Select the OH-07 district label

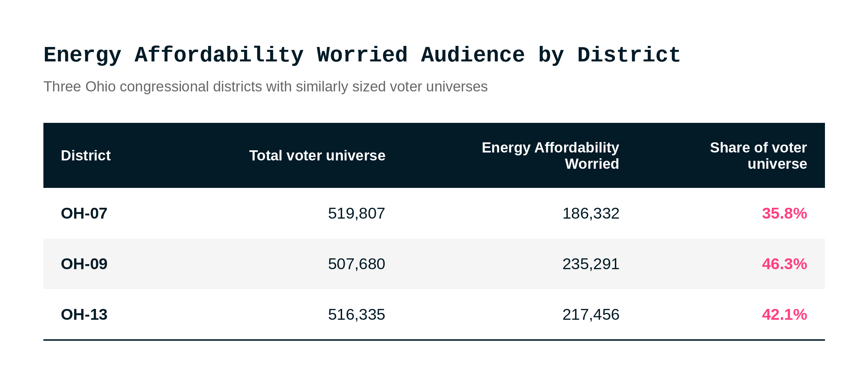click(84, 214)
